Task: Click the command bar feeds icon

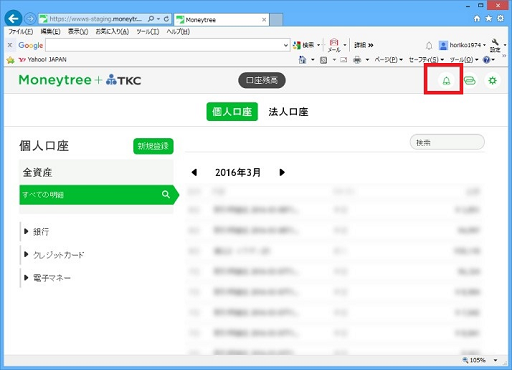Action: 323,60
